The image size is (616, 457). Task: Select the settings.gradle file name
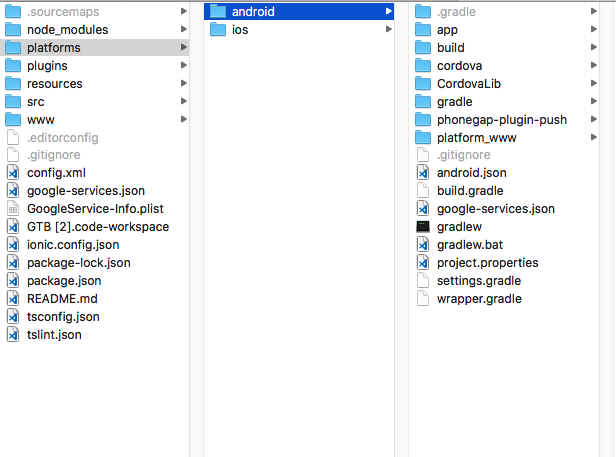pos(479,281)
